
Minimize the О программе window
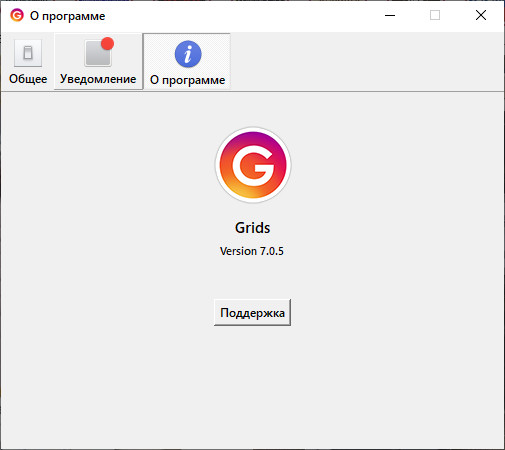[390, 15]
